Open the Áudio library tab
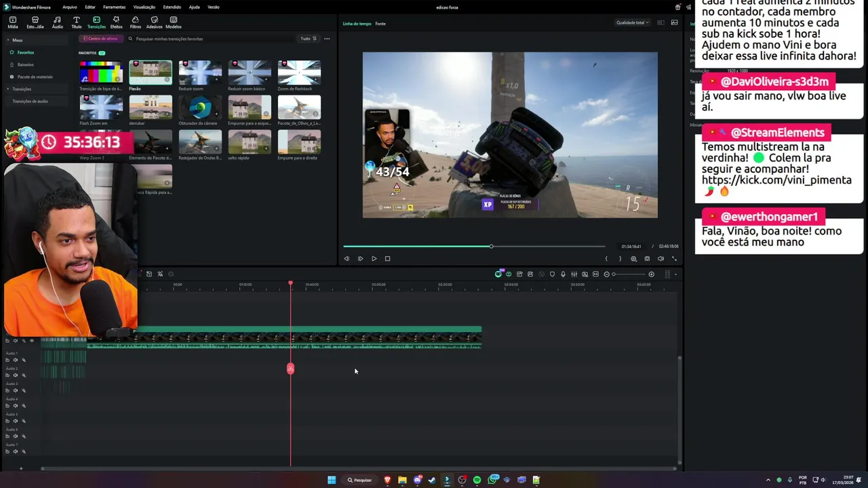Image resolution: width=868 pixels, height=488 pixels. click(58, 22)
